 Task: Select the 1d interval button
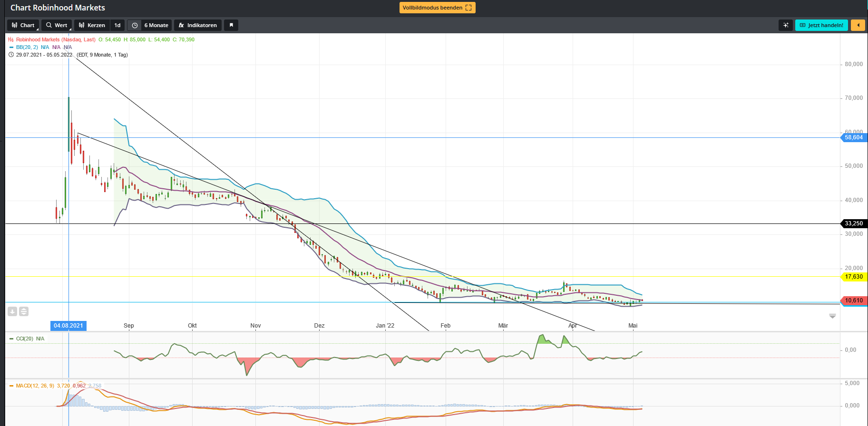click(x=117, y=25)
